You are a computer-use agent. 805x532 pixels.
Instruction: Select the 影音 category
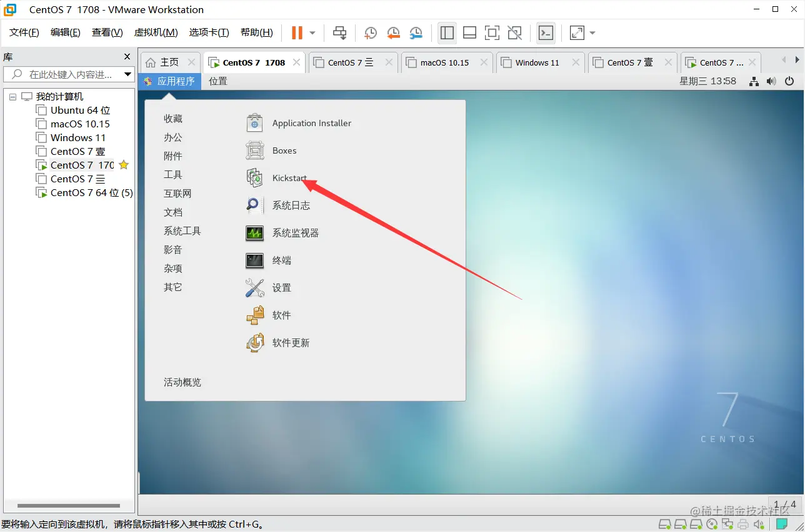click(x=173, y=250)
